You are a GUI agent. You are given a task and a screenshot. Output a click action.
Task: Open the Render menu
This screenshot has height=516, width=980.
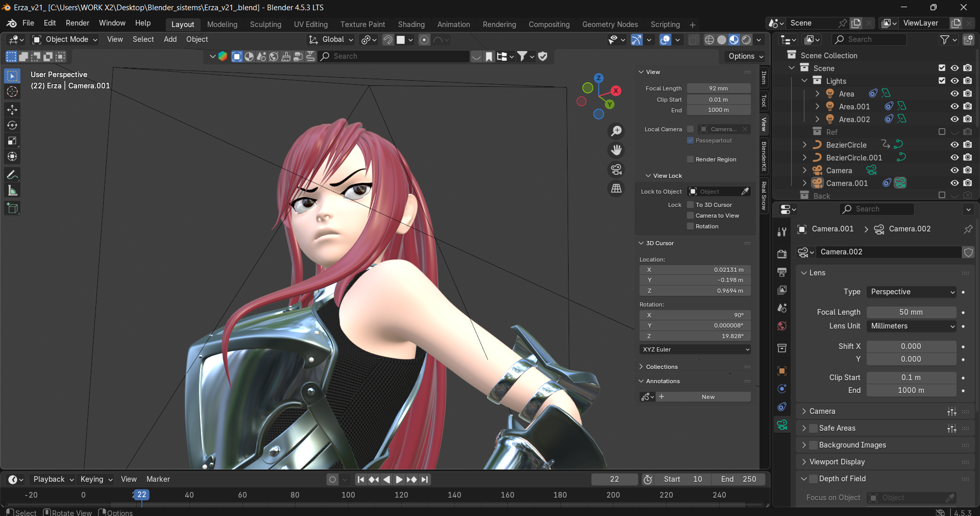(77, 23)
